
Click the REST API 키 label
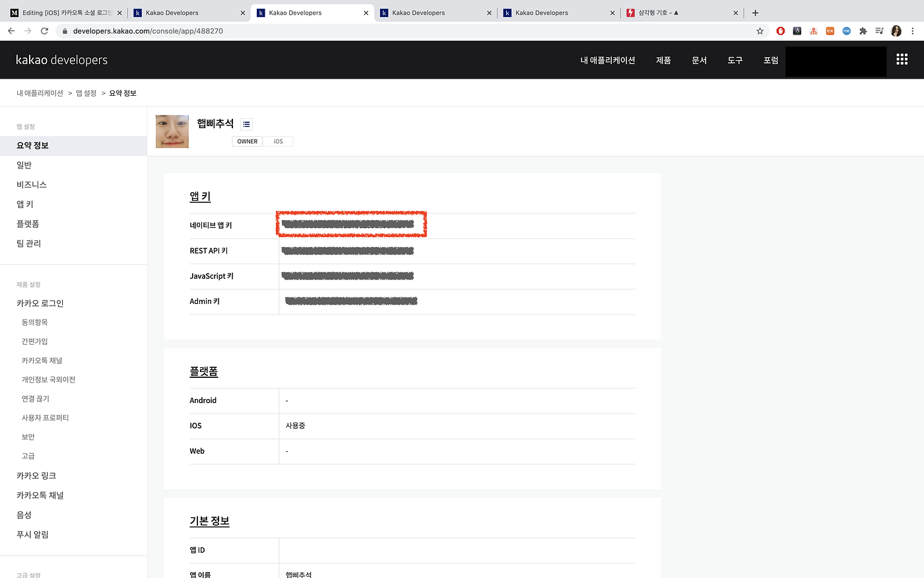[x=209, y=250]
